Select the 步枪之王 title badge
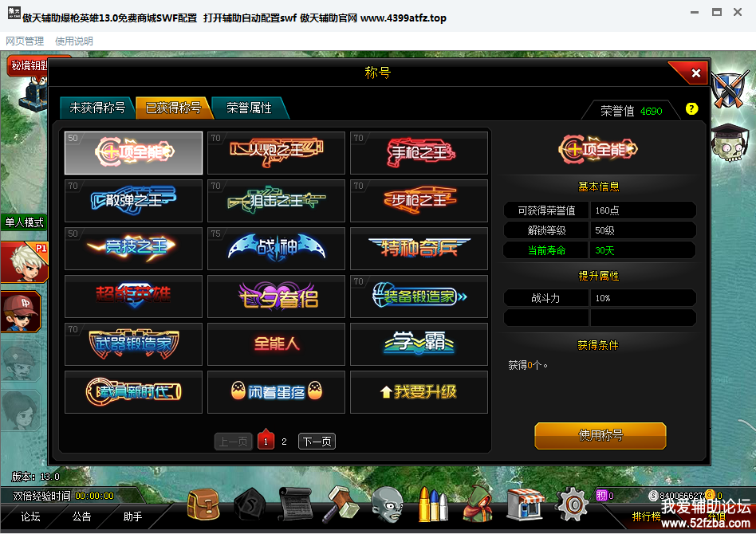 419,201
